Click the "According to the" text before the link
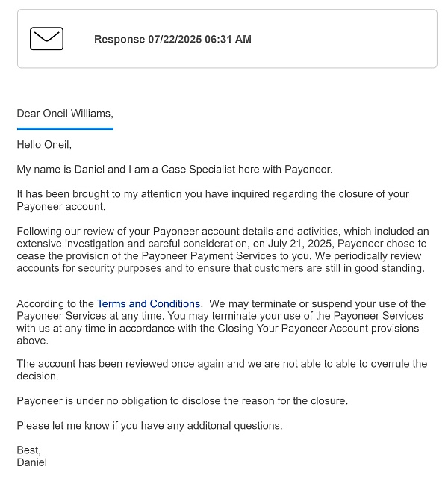This screenshot has width=448, height=493. point(56,304)
